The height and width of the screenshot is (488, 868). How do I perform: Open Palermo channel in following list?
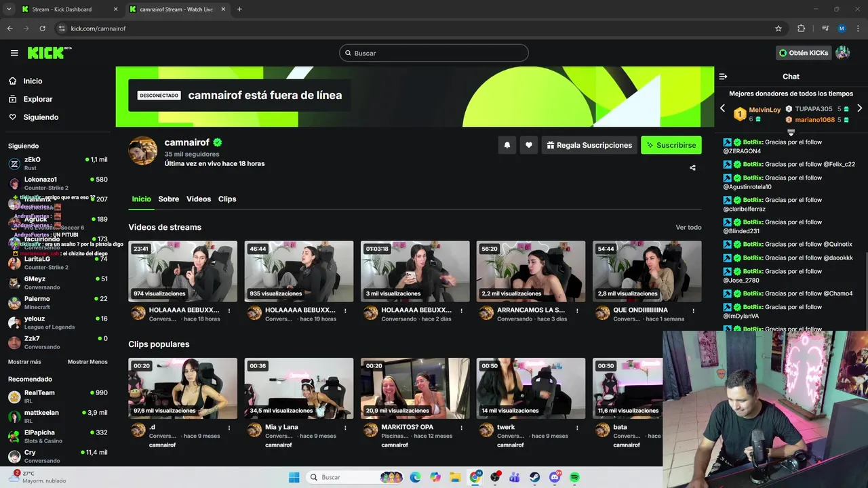click(58, 302)
